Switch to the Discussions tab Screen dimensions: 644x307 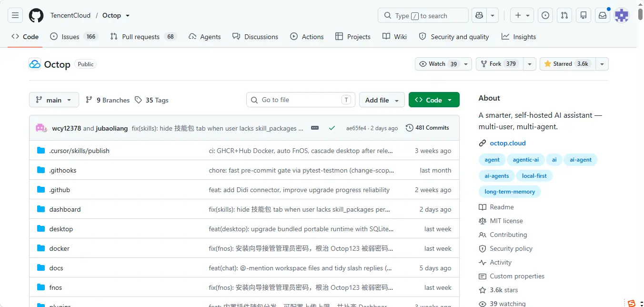255,37
